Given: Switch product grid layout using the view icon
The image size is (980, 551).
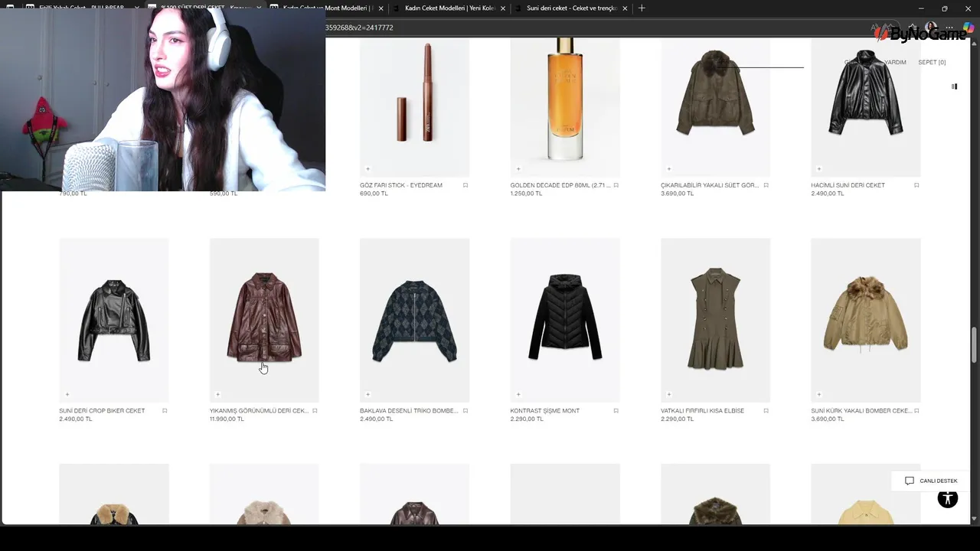Looking at the screenshot, I should pyautogui.click(x=954, y=86).
